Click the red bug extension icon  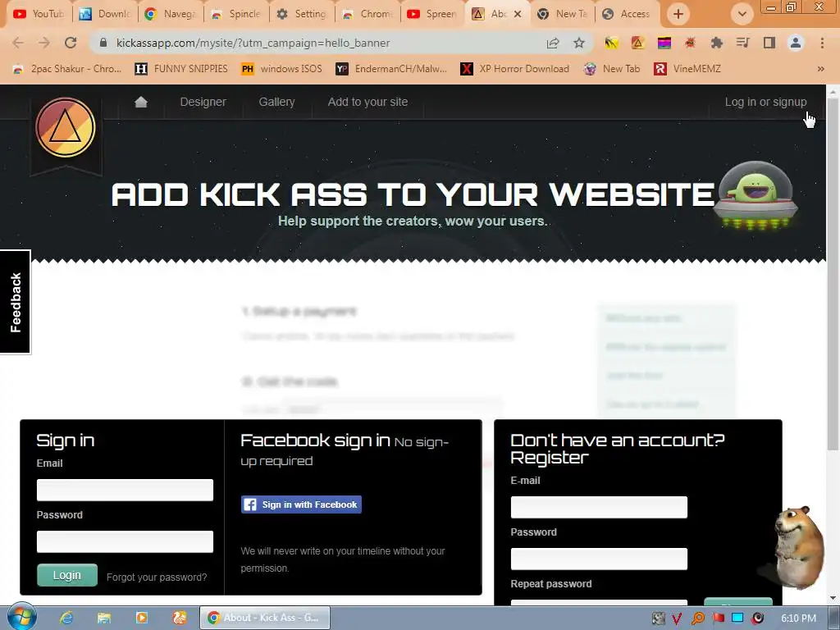tap(690, 43)
